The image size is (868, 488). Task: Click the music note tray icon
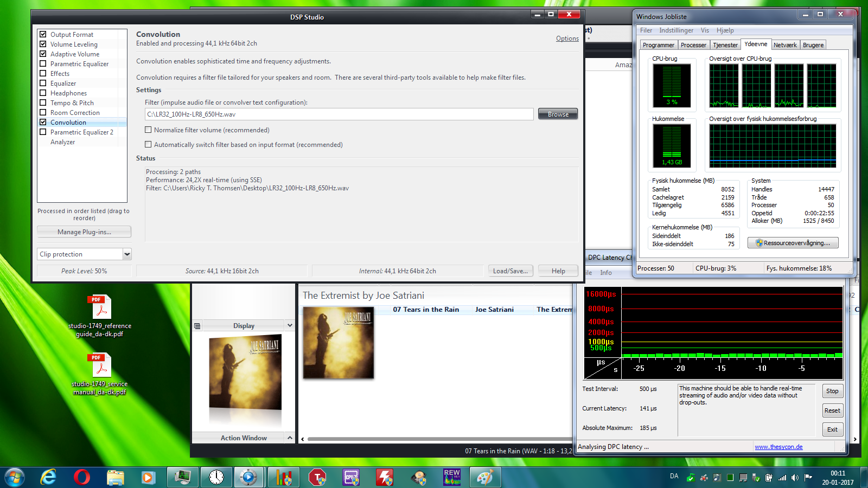click(717, 477)
